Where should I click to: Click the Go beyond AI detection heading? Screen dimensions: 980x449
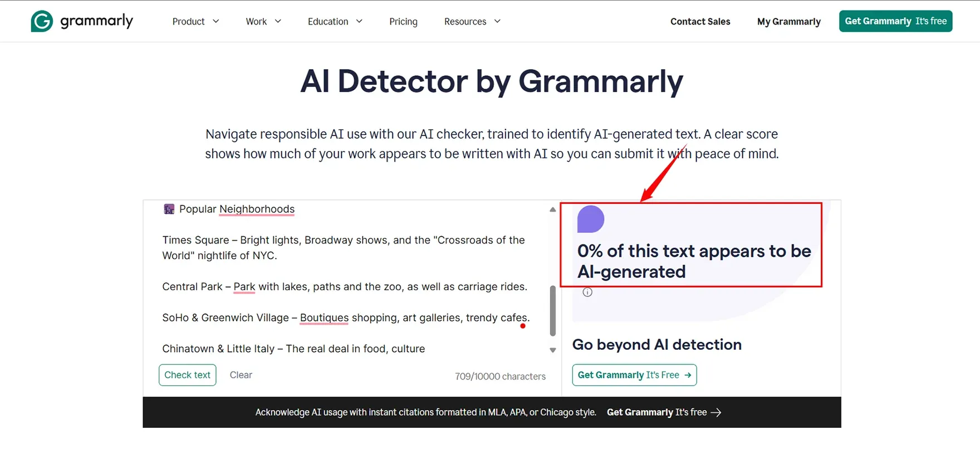[657, 344]
